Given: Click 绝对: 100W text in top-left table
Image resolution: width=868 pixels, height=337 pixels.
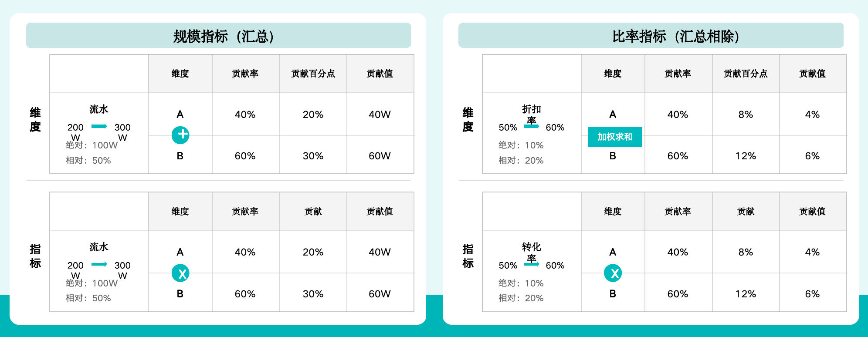Looking at the screenshot, I should click(x=92, y=145).
